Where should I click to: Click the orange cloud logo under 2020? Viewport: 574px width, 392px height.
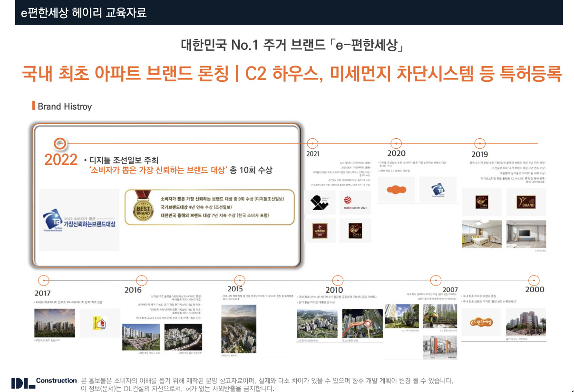coord(398,190)
